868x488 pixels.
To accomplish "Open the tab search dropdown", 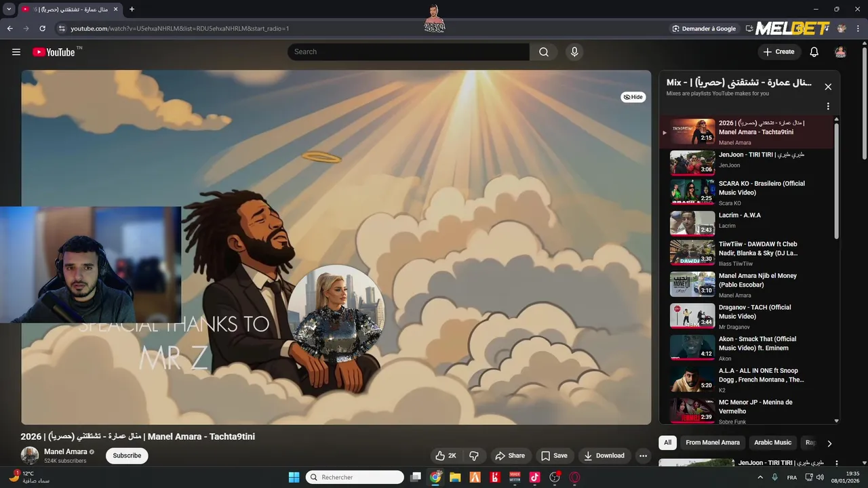I will coord(9,9).
